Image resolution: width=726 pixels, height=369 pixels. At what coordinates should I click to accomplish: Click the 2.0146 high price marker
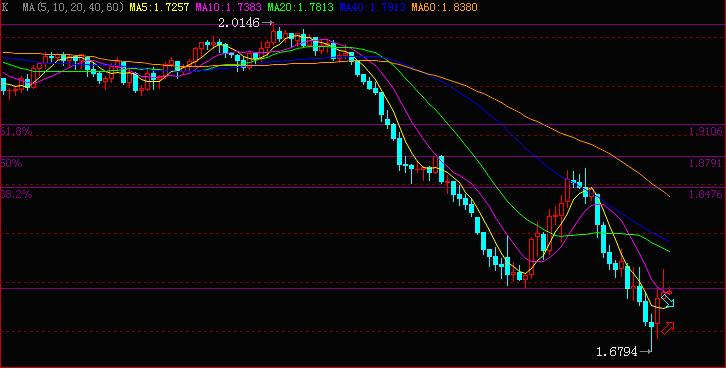pos(238,22)
